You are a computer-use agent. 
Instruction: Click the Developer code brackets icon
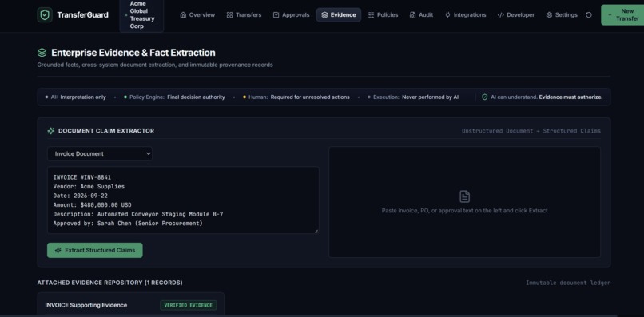(501, 15)
